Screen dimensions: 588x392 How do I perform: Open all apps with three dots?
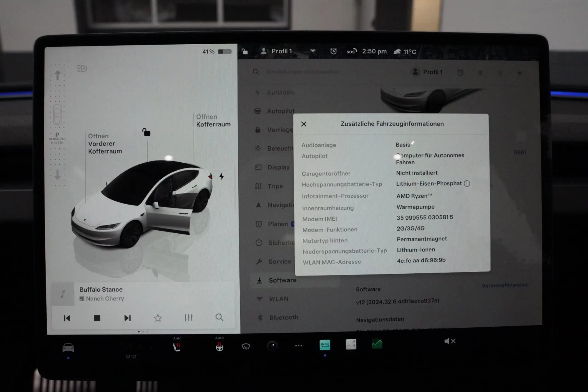299,346
